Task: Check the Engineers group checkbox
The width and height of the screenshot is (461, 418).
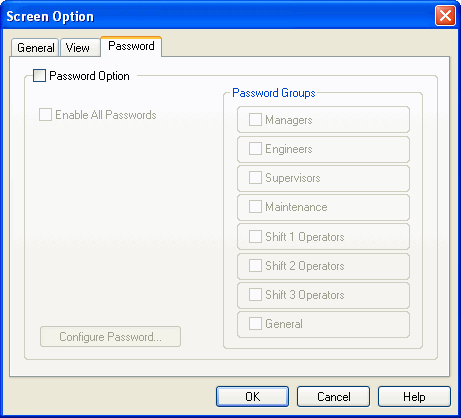Action: pyautogui.click(x=255, y=149)
